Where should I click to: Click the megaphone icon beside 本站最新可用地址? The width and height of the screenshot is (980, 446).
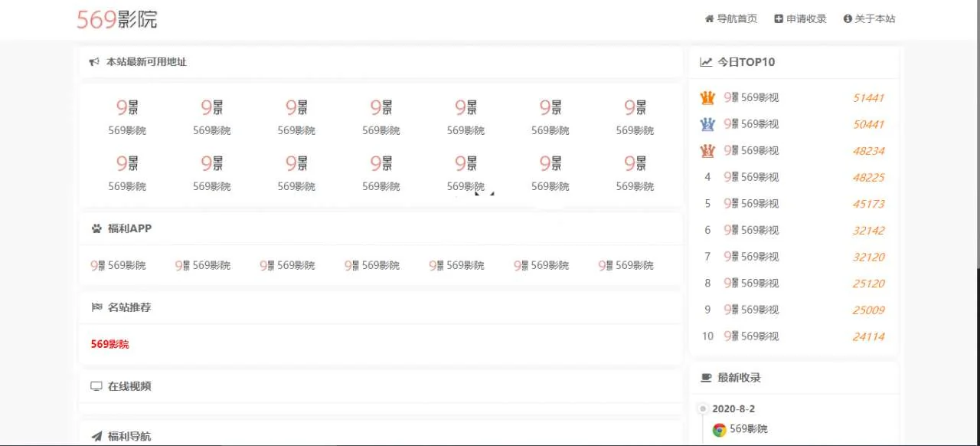pos(95,62)
